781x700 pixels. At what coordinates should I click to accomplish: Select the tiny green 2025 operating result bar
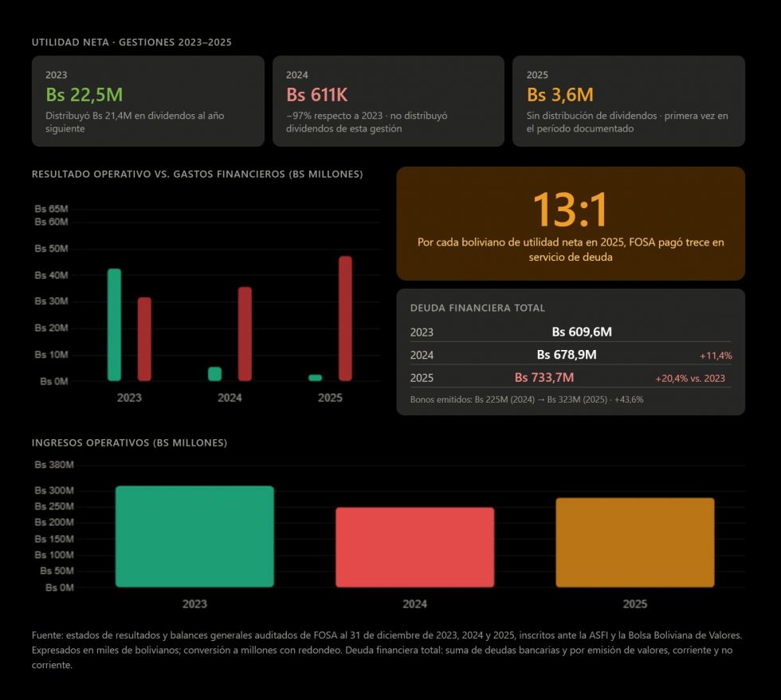coord(316,378)
